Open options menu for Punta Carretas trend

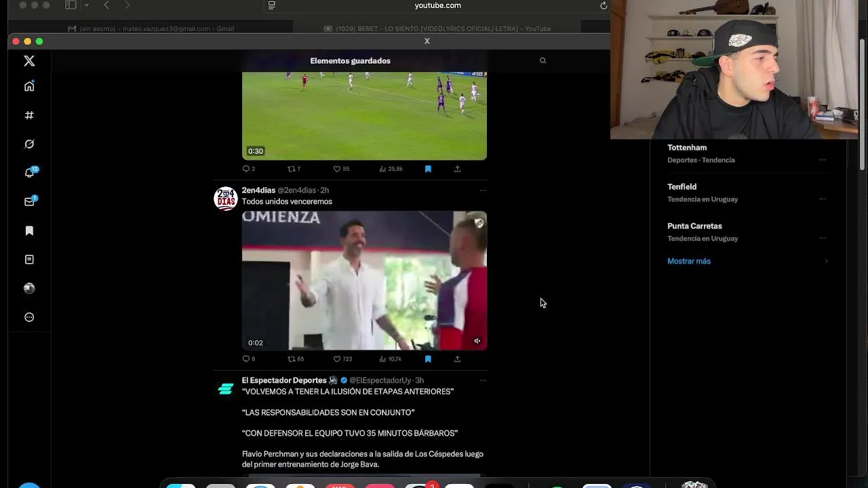point(823,239)
